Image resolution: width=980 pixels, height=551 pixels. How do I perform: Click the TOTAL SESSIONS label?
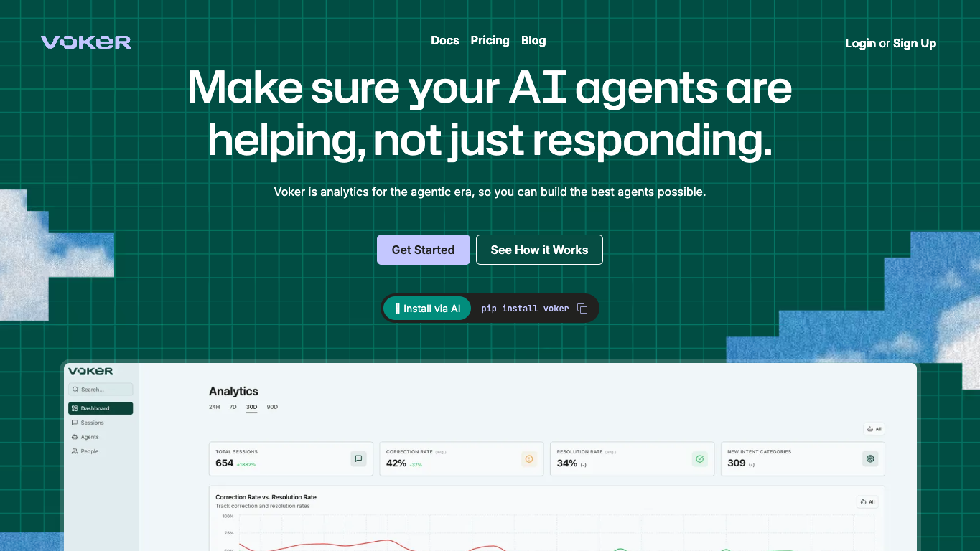click(237, 452)
